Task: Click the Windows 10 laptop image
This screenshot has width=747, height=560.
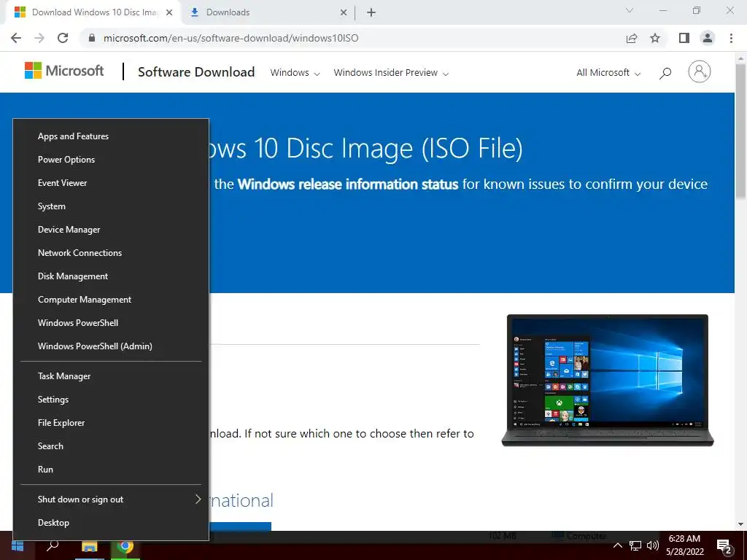Action: coord(608,380)
